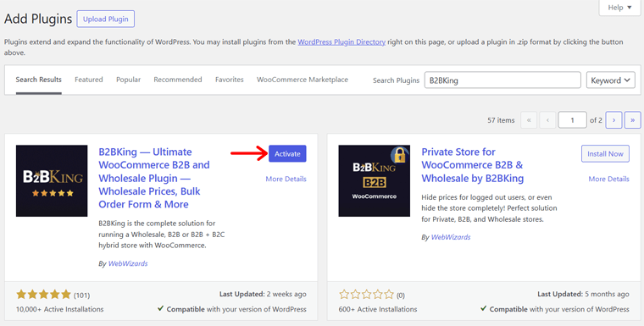Open the Favorites tab
Viewport: 644px width, 326px height.
pyautogui.click(x=229, y=80)
